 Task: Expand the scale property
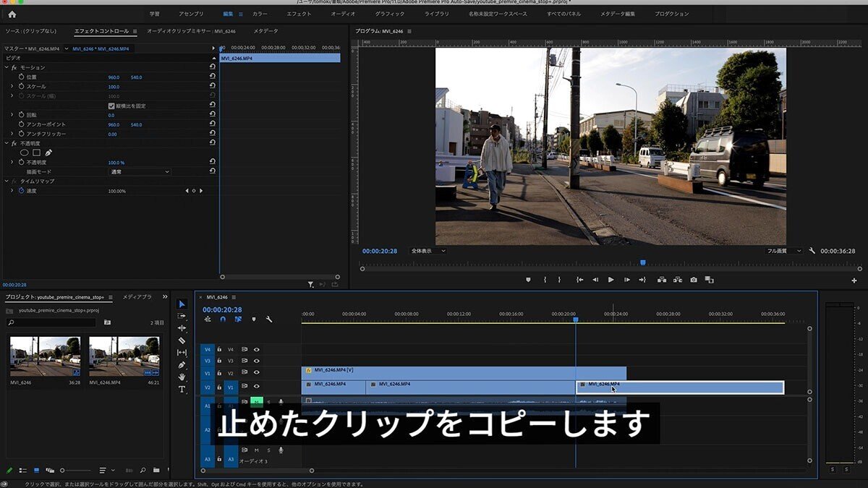(x=12, y=87)
